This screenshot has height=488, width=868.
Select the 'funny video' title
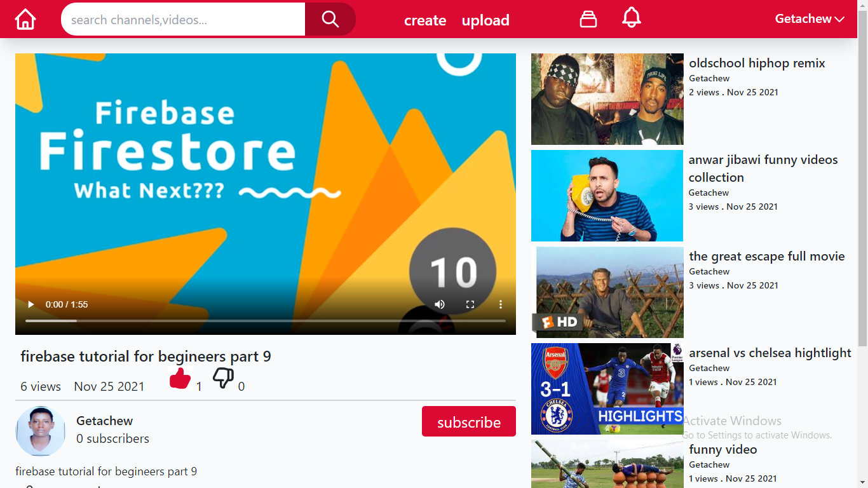tap(723, 449)
